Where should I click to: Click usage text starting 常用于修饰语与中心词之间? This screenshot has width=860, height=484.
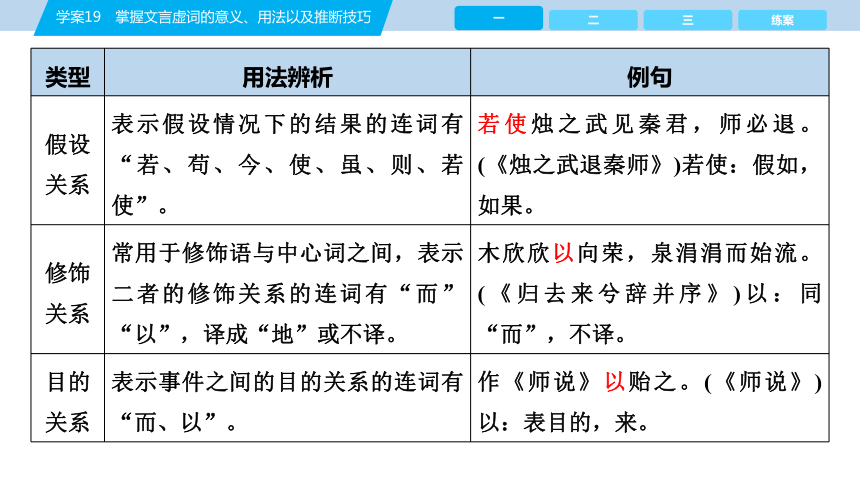[x=287, y=293]
